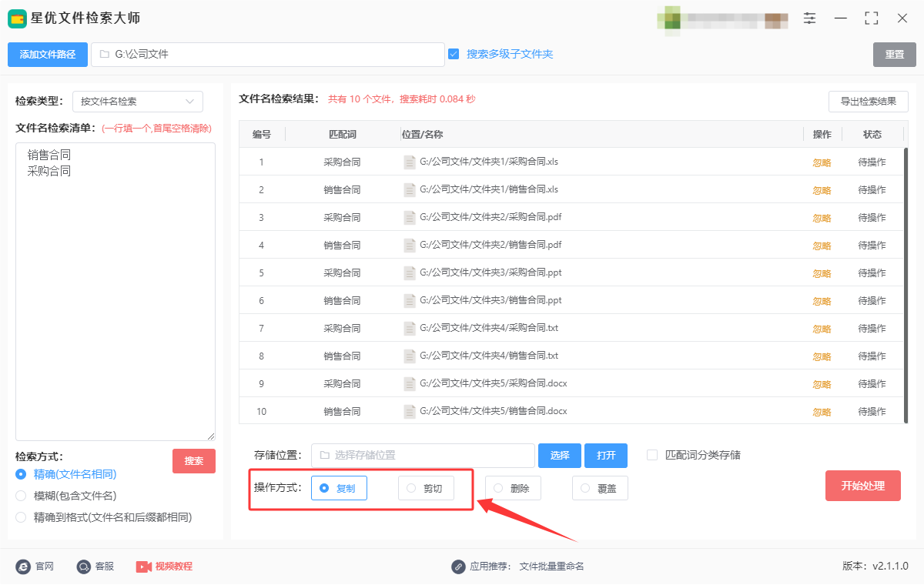Click 开始处理 button
Screen dimensions: 924x585
pos(863,486)
